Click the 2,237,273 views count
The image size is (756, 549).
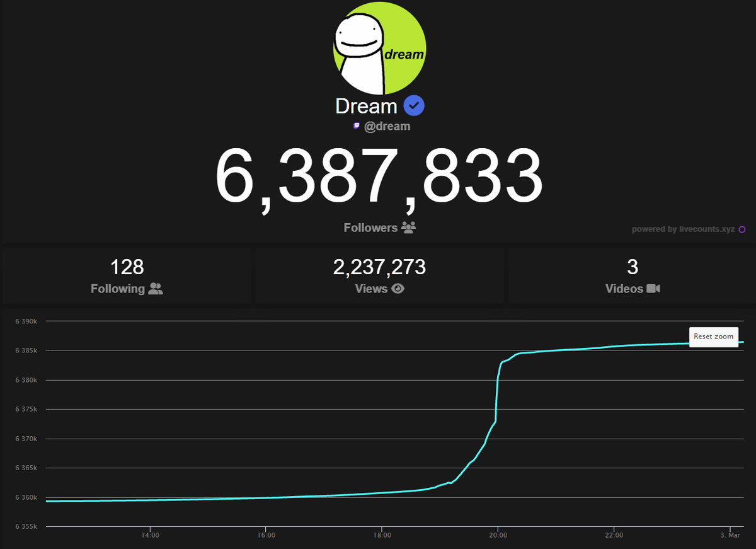(x=380, y=267)
